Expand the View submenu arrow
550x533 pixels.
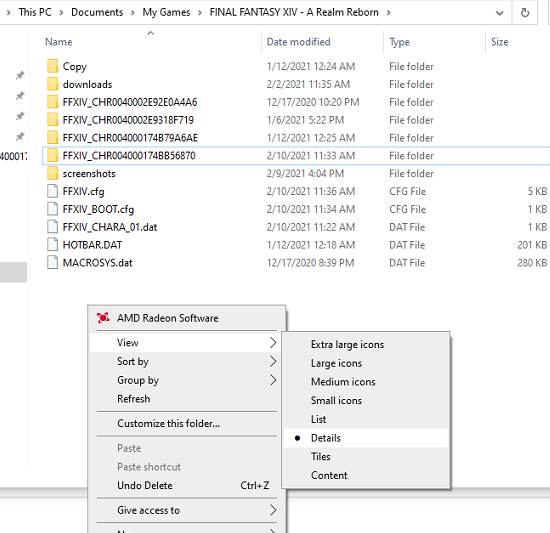(273, 343)
